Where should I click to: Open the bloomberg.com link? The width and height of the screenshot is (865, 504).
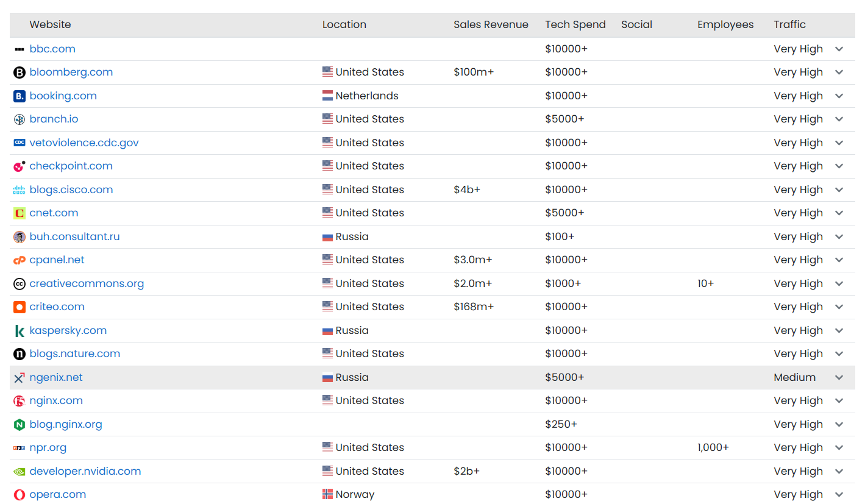coord(71,72)
